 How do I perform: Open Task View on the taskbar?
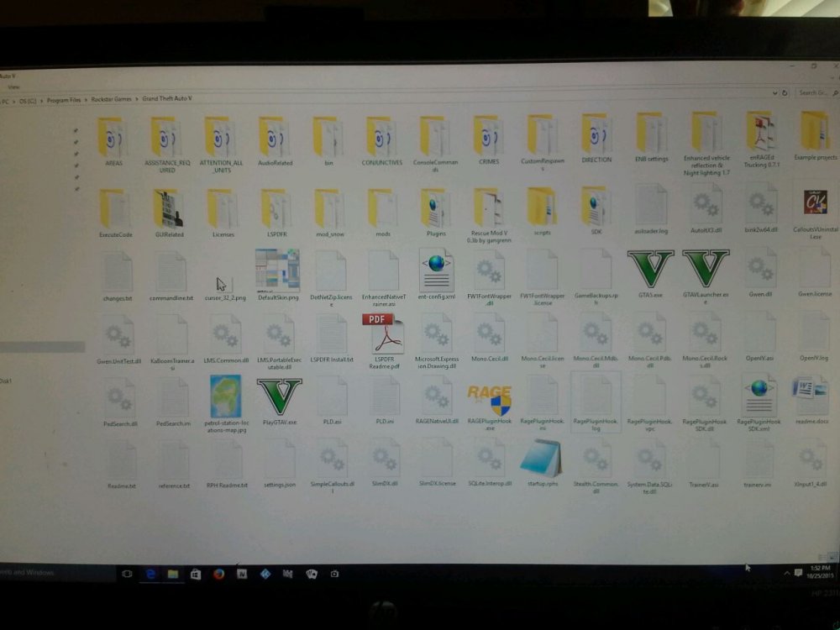[x=127, y=574]
